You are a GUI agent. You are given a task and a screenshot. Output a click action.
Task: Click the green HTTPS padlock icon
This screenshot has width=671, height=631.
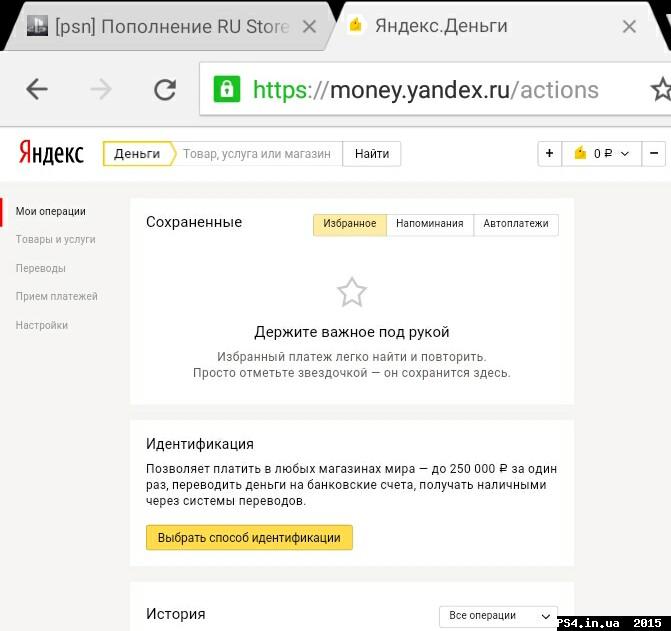coord(227,90)
